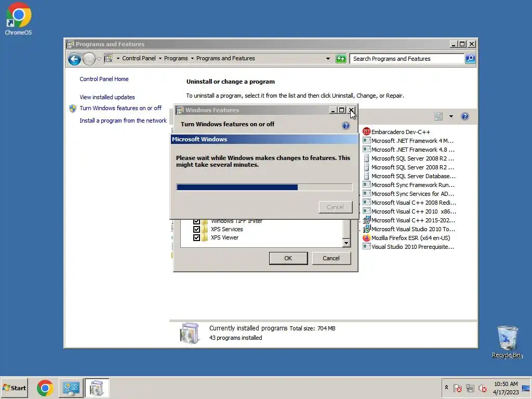Expand the Programs breadcrumb arrow
Image resolution: width=532 pixels, height=399 pixels.
[x=160, y=58]
